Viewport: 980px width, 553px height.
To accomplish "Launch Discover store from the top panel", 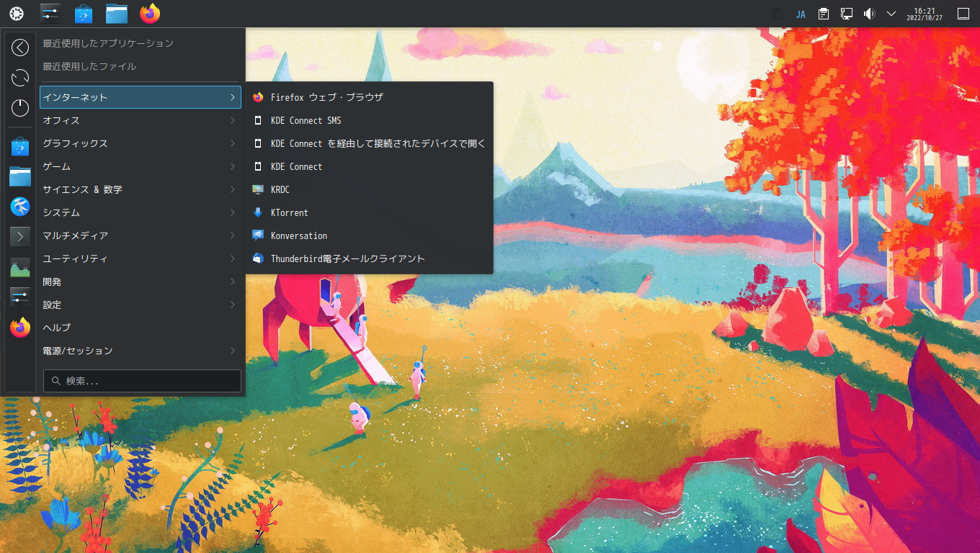I will 84,14.
